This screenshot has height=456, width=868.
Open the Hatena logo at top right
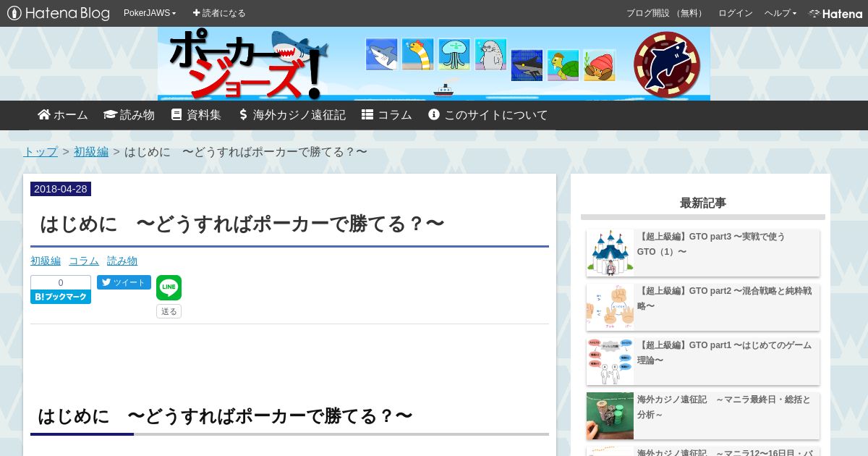pyautogui.click(x=835, y=13)
